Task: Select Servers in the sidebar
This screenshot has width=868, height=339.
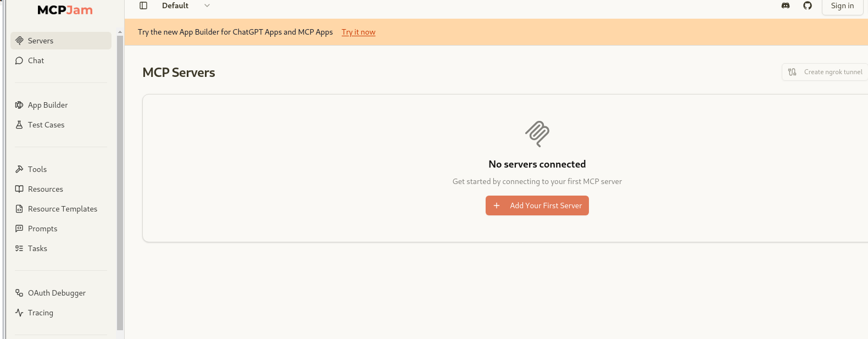Action: pos(60,41)
